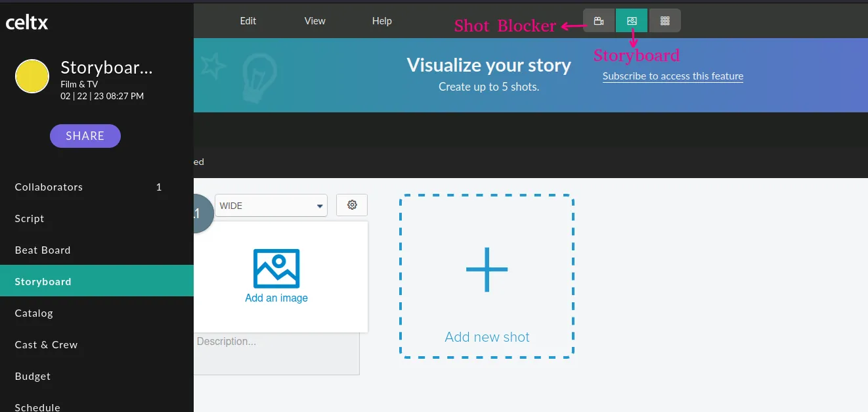Click the Visualize your story heading

[488, 65]
